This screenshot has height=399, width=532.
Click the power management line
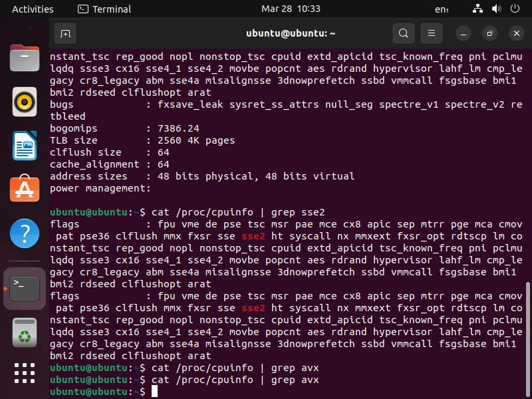pyautogui.click(x=100, y=188)
